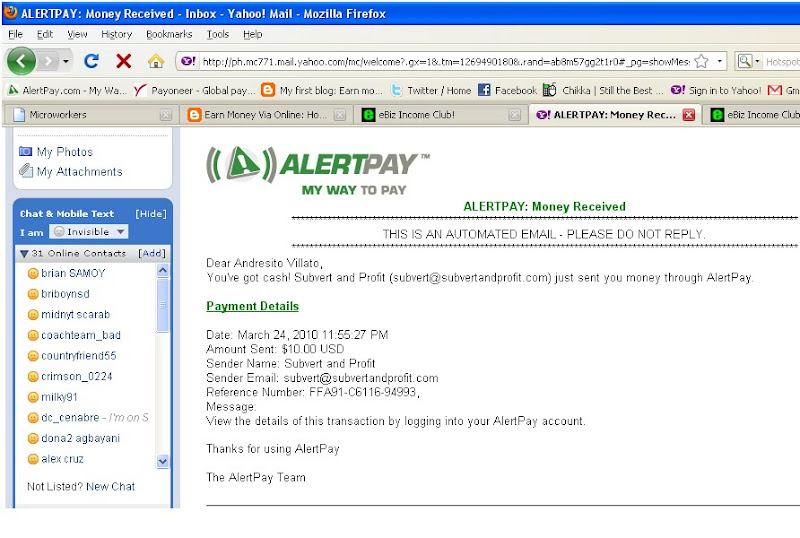Screen dimensions: 800x538
Task: Open My Photos in sidebar
Action: click(x=65, y=152)
